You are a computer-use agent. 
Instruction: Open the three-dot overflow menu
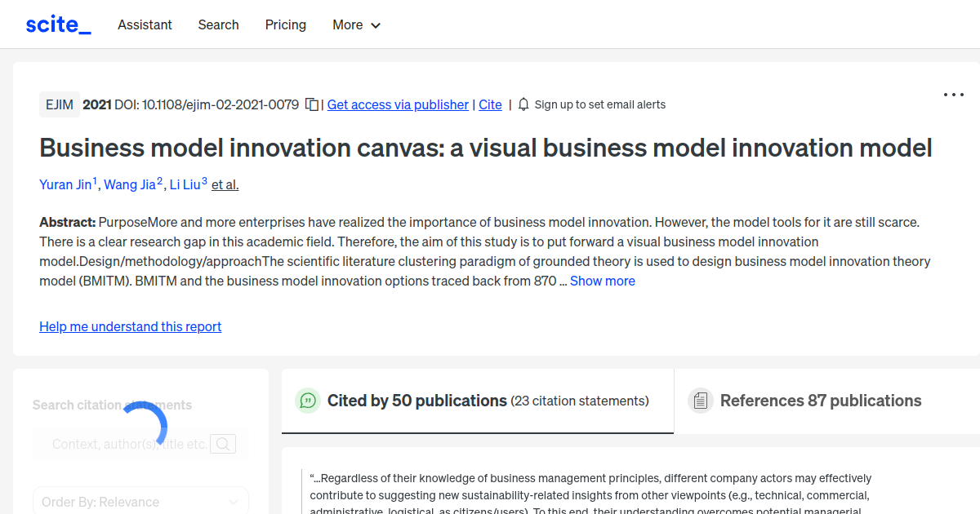pyautogui.click(x=953, y=95)
